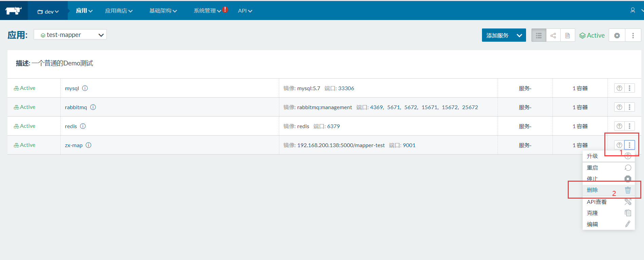Open the zx-map service link
Screen dimensions: 644x260
(x=74, y=145)
